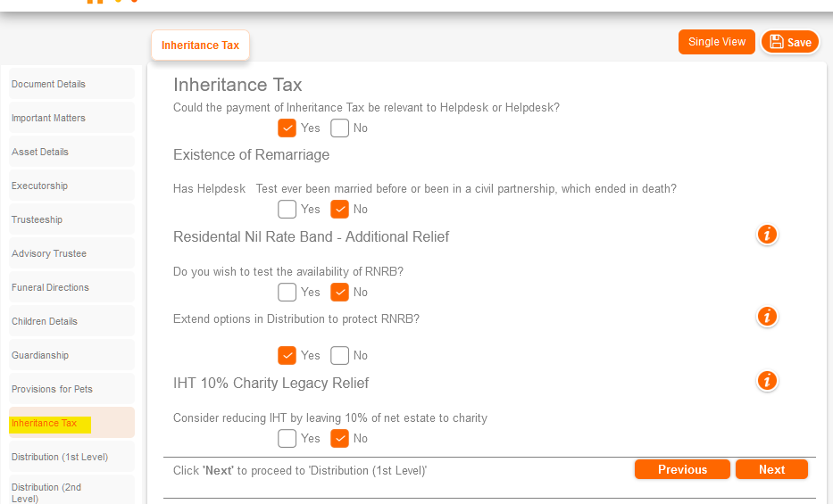Tick Yes for leaving 10% to charity

[287, 438]
